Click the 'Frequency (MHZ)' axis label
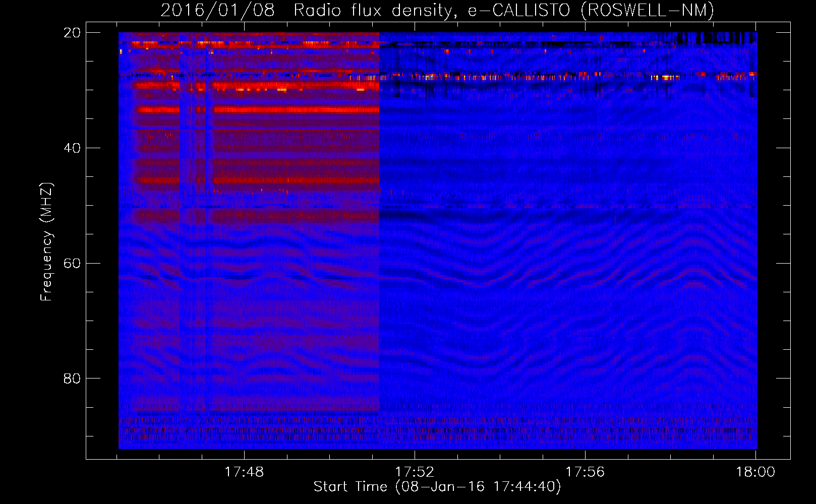The height and width of the screenshot is (504, 816). point(46,242)
